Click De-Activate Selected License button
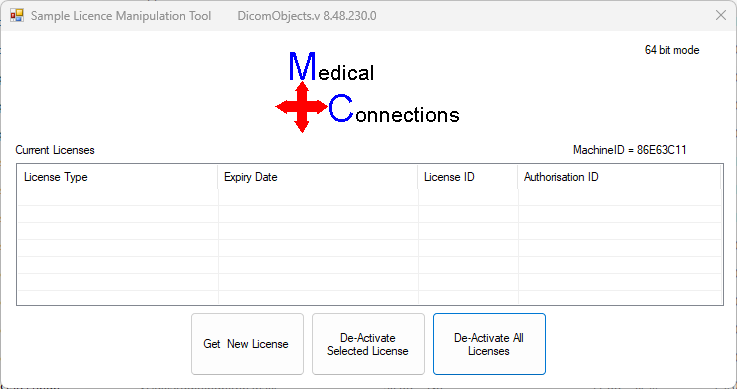737x389 pixels. point(368,344)
